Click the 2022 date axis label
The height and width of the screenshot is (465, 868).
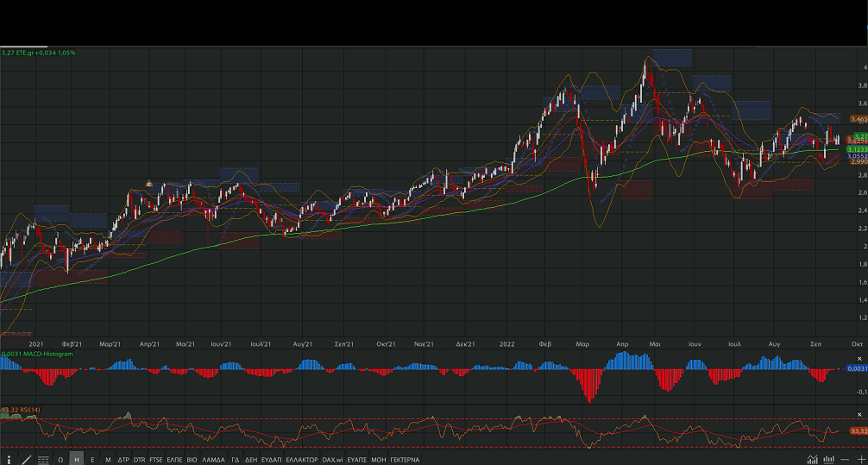pyautogui.click(x=506, y=344)
